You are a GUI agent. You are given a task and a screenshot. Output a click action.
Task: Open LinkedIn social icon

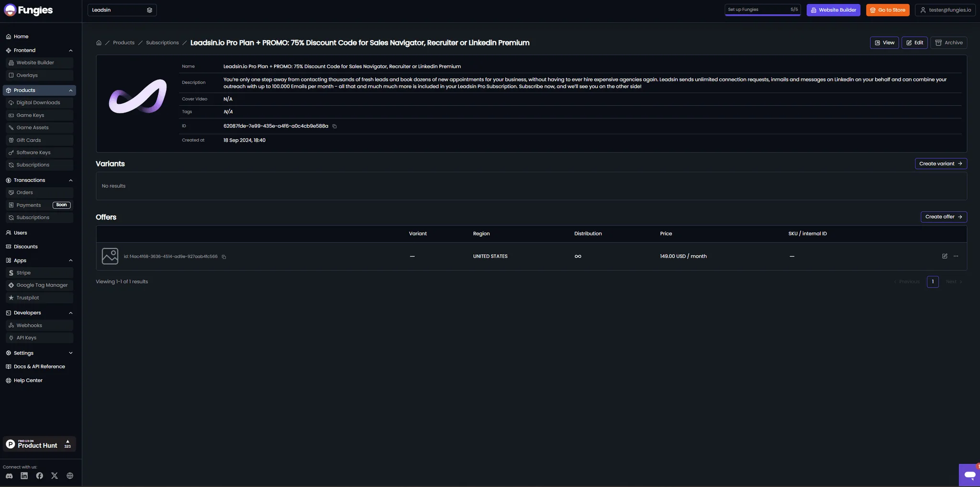pyautogui.click(x=24, y=476)
